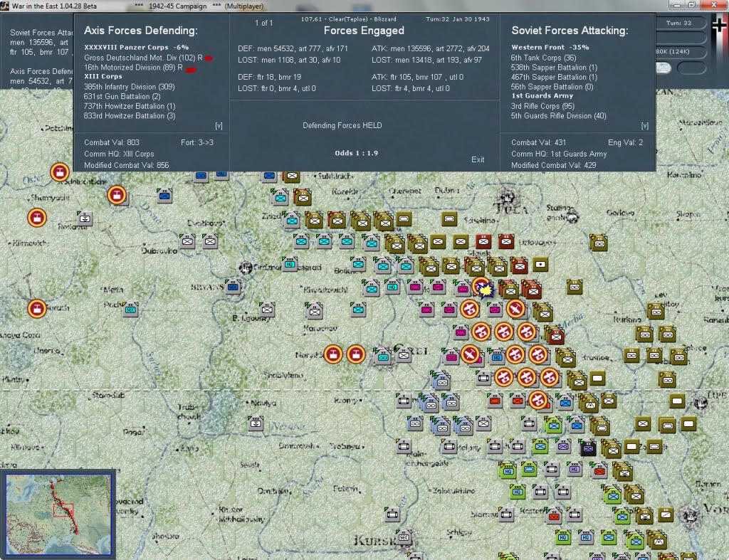Select the purple HQ unit counter
The height and width of the screenshot is (560, 729).
tap(575, 470)
